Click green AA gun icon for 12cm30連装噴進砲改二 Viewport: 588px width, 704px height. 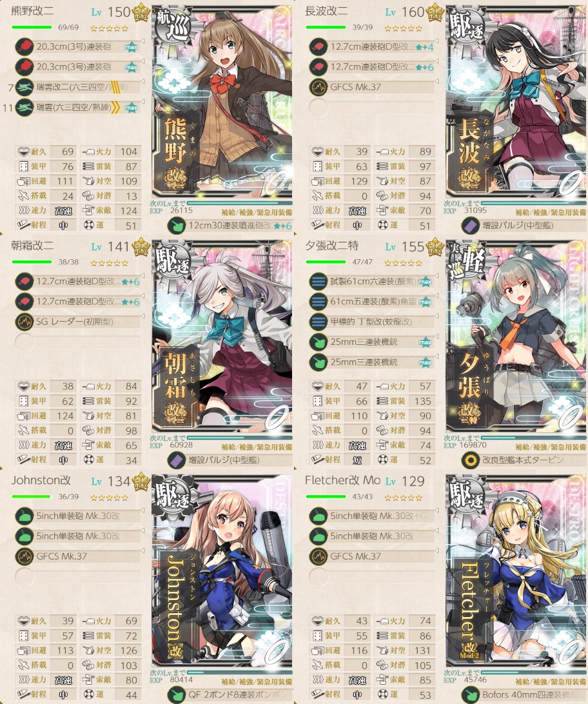click(177, 226)
